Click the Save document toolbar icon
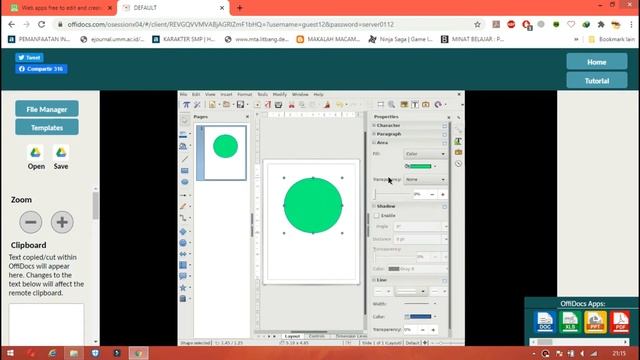Image resolution: width=640 pixels, height=360 pixels. (240, 104)
